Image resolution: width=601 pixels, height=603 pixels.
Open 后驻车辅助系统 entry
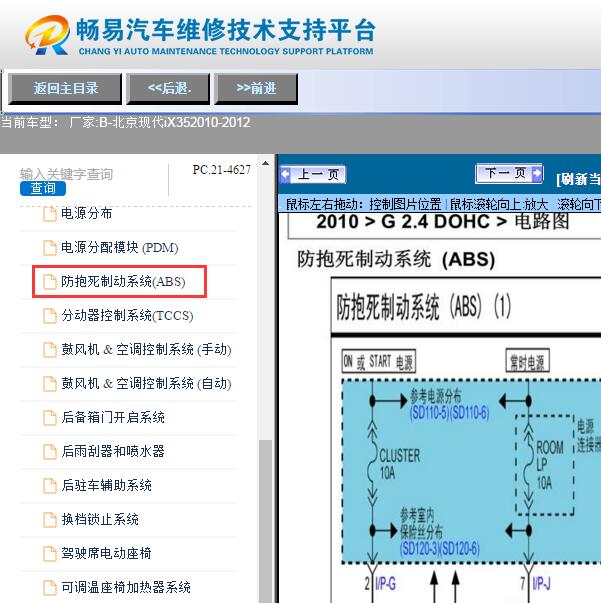[107, 485]
